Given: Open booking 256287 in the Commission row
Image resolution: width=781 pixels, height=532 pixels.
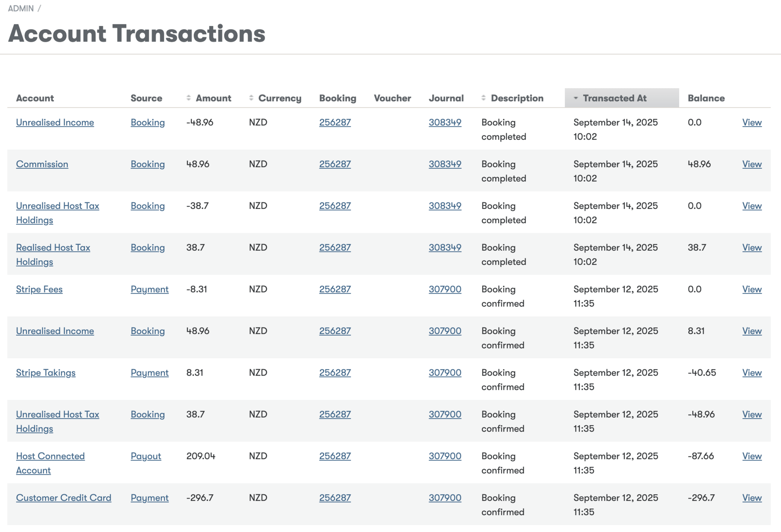Looking at the screenshot, I should (334, 164).
